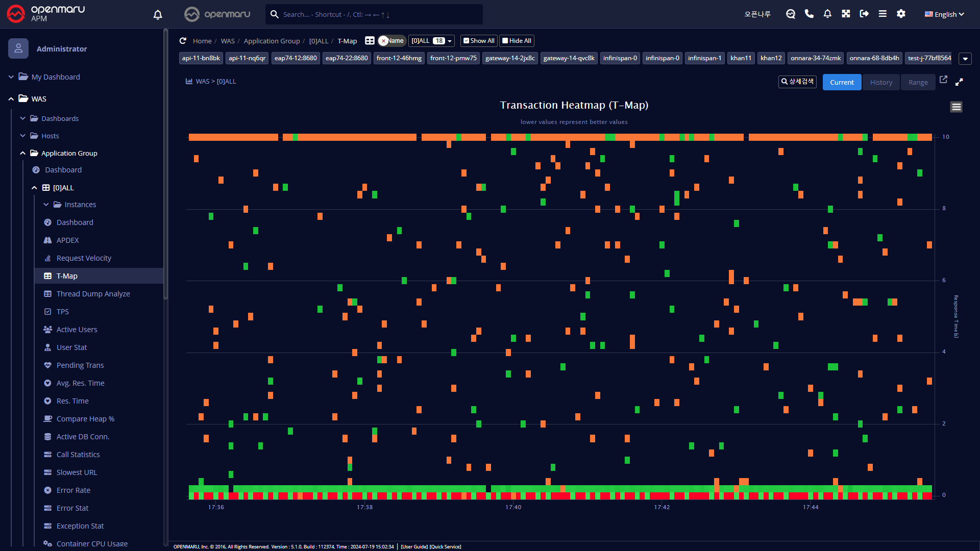This screenshot has width=980, height=551.
Task: Open the chart hamburger menu icon
Action: [956, 107]
